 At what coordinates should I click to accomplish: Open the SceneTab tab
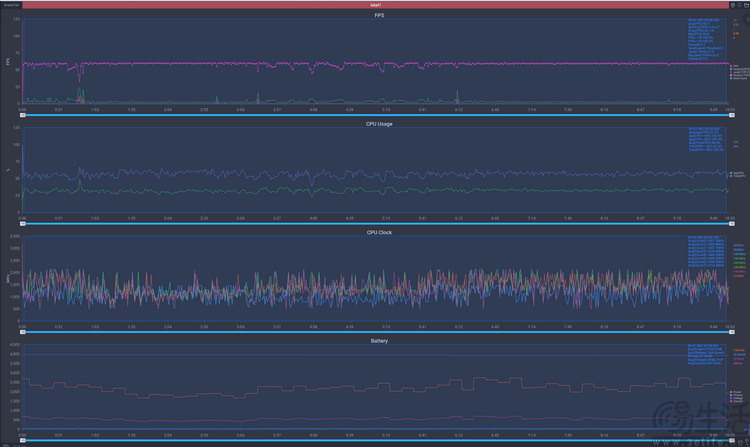11,5
